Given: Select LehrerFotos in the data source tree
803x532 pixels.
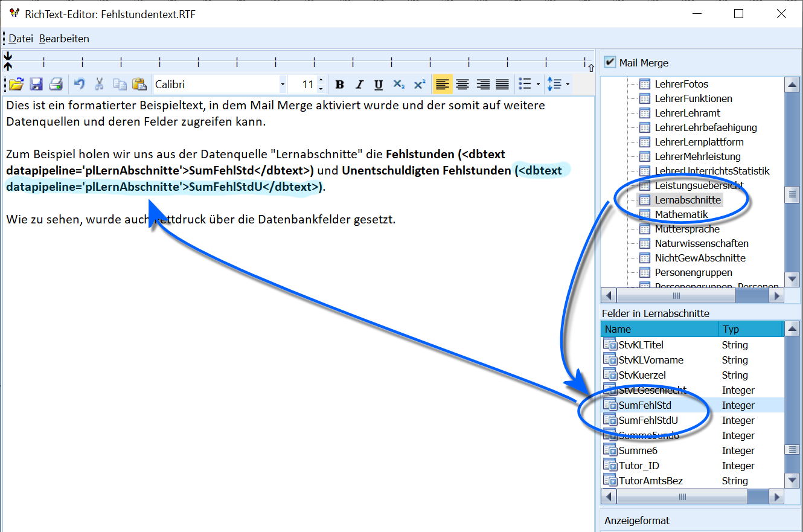Looking at the screenshot, I should pyautogui.click(x=681, y=84).
